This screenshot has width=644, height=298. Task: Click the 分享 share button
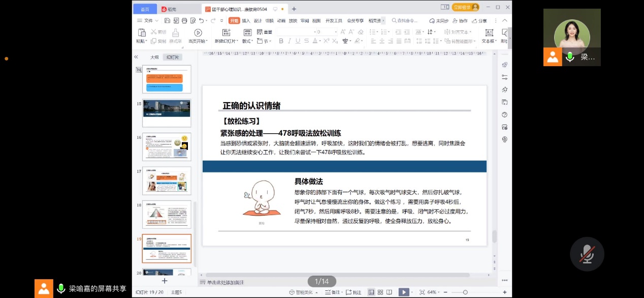click(x=479, y=21)
